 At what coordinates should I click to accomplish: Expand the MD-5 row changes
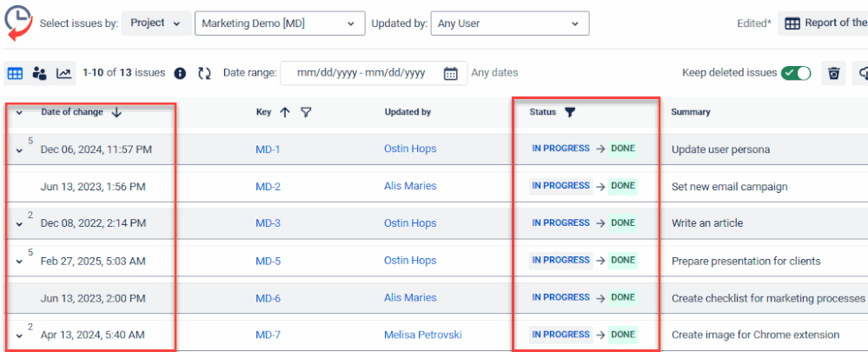point(19,262)
